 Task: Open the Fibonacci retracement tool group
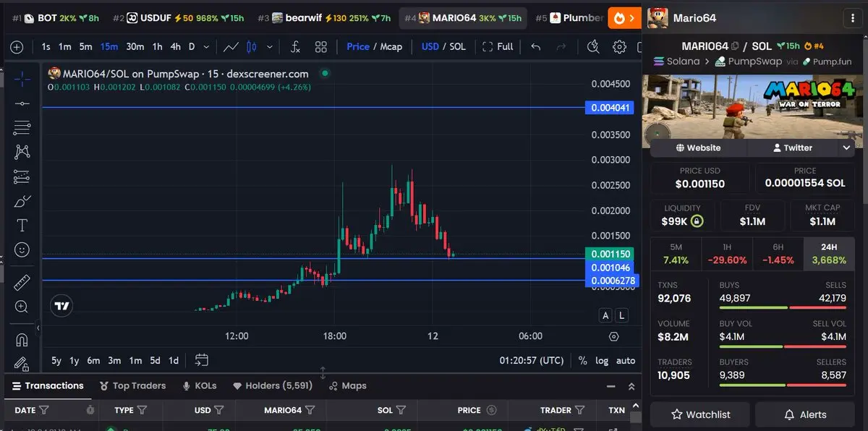point(22,128)
